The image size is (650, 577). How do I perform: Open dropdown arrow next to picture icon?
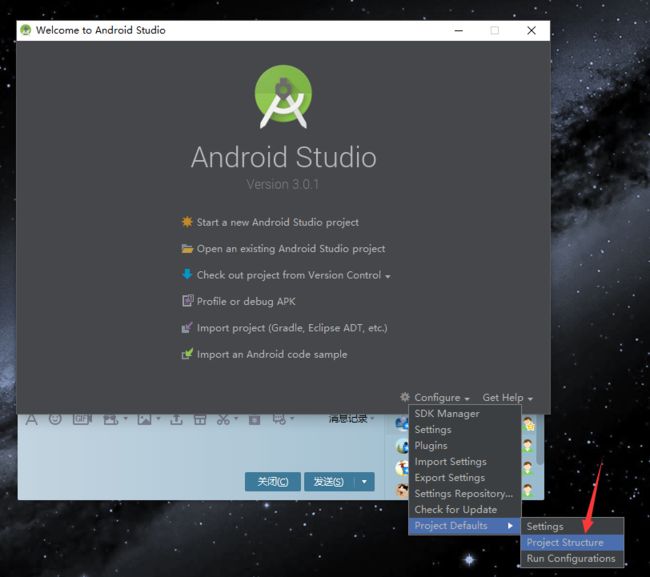point(158,419)
